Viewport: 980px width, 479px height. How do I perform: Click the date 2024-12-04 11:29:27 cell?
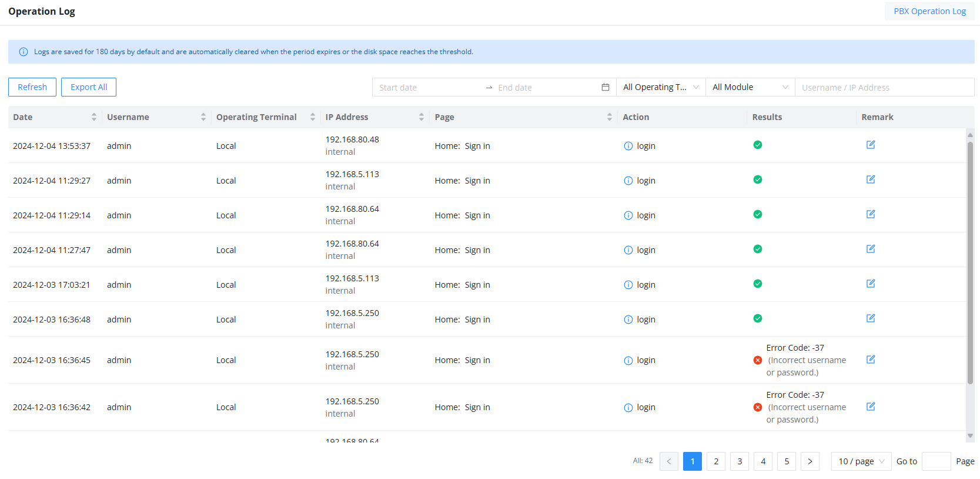[x=52, y=181]
